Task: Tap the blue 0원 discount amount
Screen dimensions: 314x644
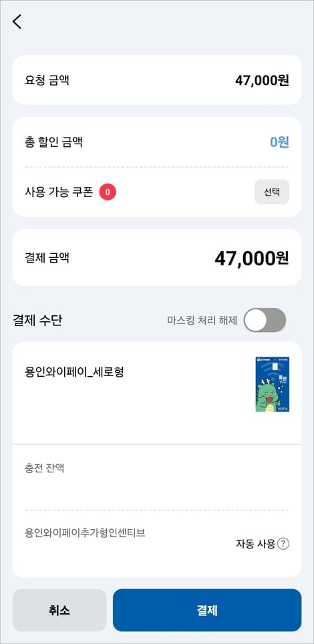Action: pyautogui.click(x=279, y=142)
